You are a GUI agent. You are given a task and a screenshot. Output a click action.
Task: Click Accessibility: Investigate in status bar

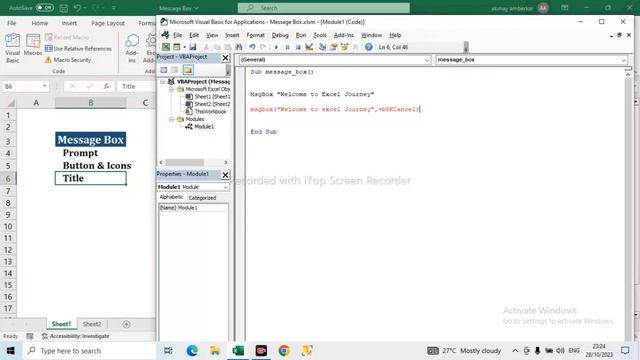pos(76,336)
